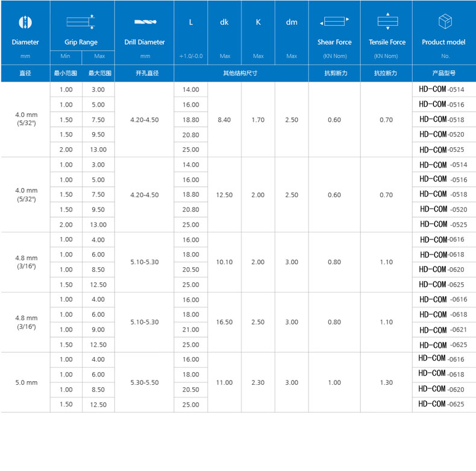This screenshot has height=471, width=476.
Task: Click the 其他结构尺寸 header cell
Action: click(241, 73)
